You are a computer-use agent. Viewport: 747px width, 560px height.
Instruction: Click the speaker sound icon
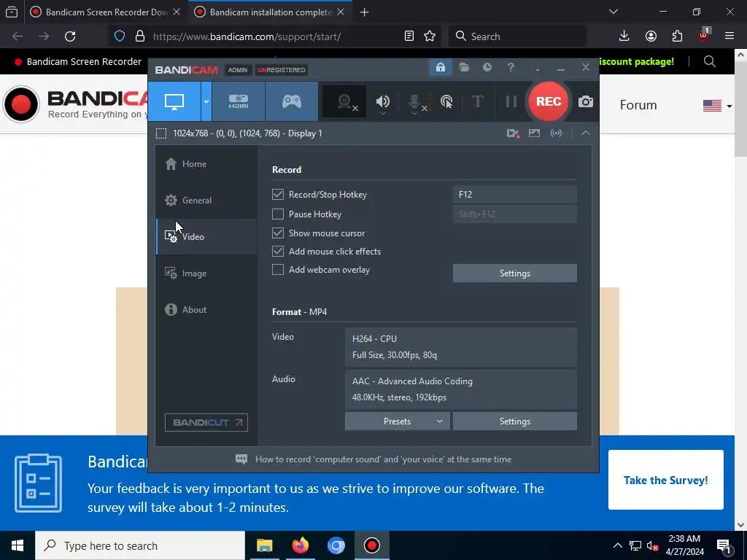tap(382, 101)
